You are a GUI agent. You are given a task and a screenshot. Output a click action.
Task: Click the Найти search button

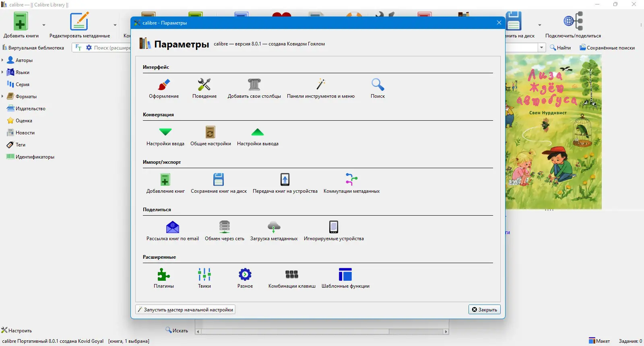tap(561, 47)
